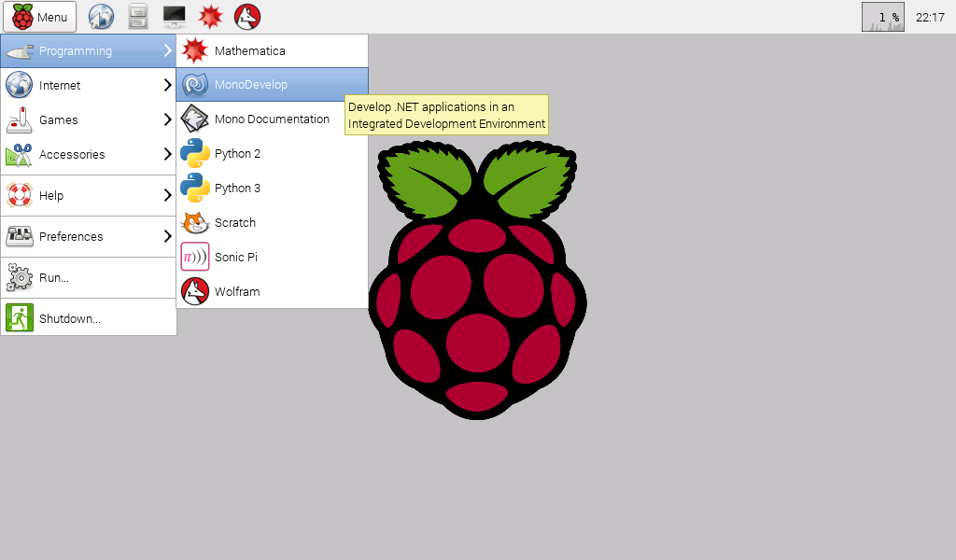Viewport: 956px width, 560px height.
Task: Open the Terminal monitor icon in the taskbar
Action: pyautogui.click(x=175, y=17)
